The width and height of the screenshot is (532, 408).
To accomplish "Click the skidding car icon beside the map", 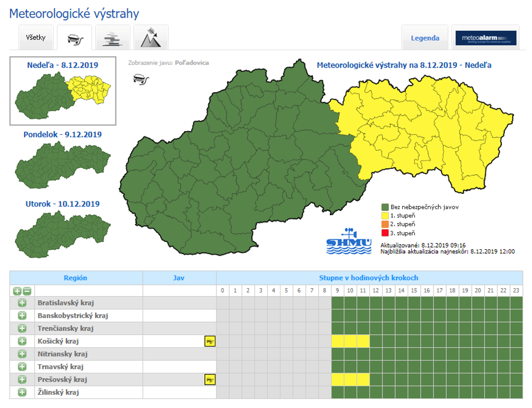I will 141,79.
